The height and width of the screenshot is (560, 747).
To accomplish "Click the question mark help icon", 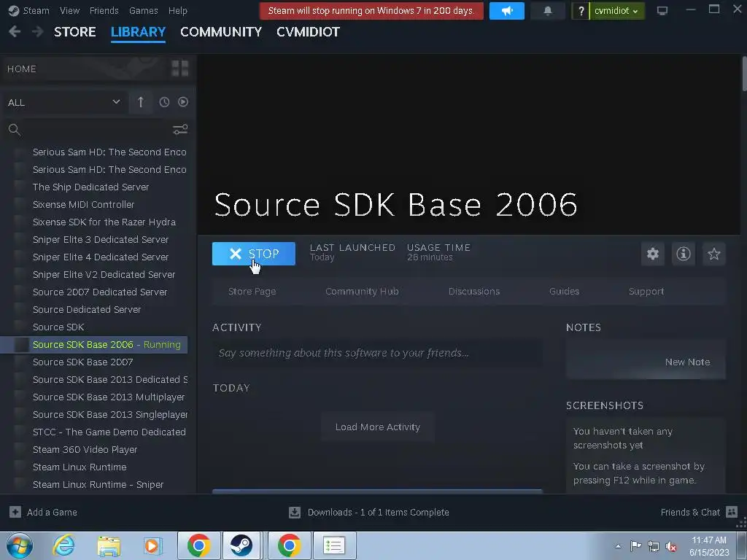I will [x=581, y=10].
